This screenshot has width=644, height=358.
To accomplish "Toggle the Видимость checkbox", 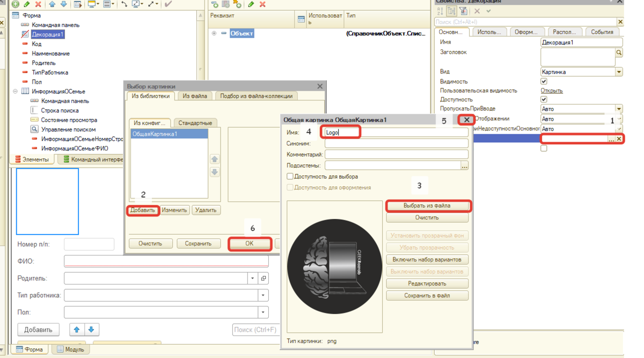I will [x=544, y=82].
